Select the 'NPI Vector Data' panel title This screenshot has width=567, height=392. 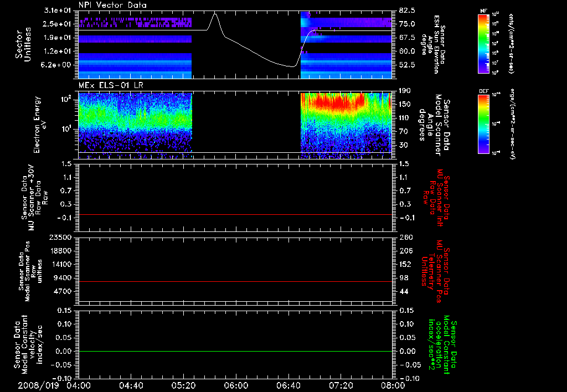112,5
